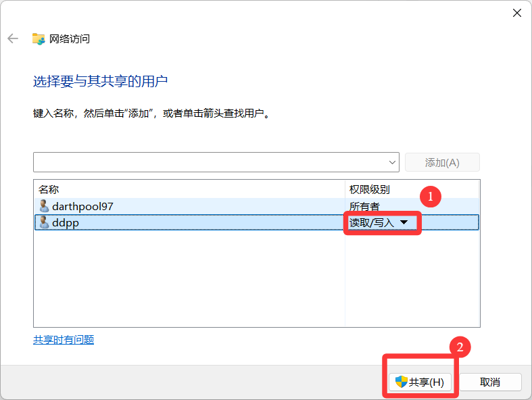Click the red number 1 annotation badge
The height and width of the screenshot is (400, 532).
pyautogui.click(x=430, y=197)
